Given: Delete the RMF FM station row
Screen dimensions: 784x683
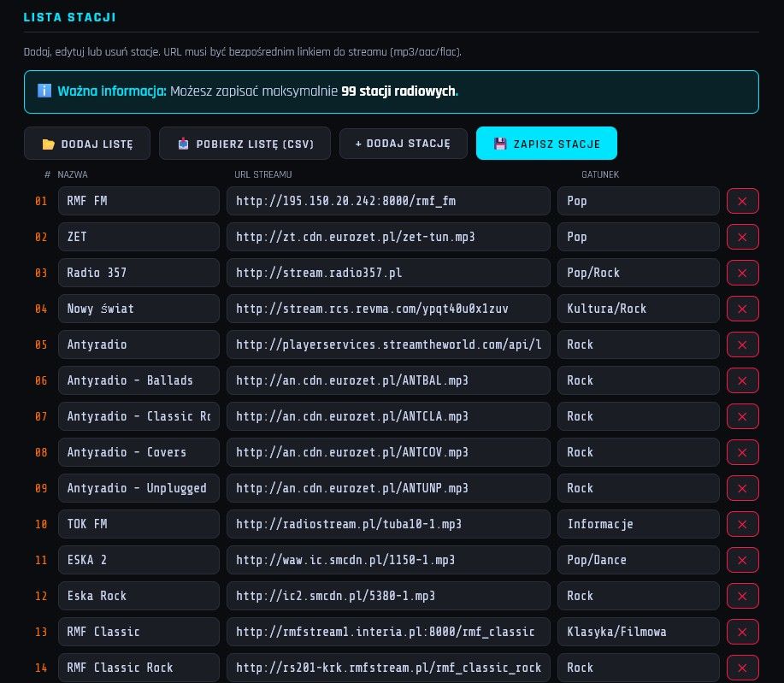Looking at the screenshot, I should [x=742, y=201].
